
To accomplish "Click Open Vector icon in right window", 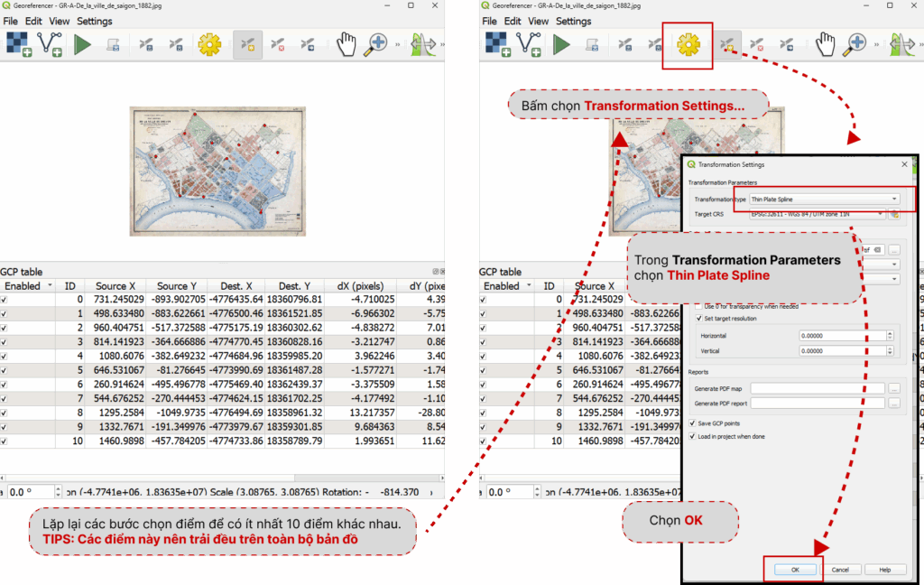I will (529, 44).
